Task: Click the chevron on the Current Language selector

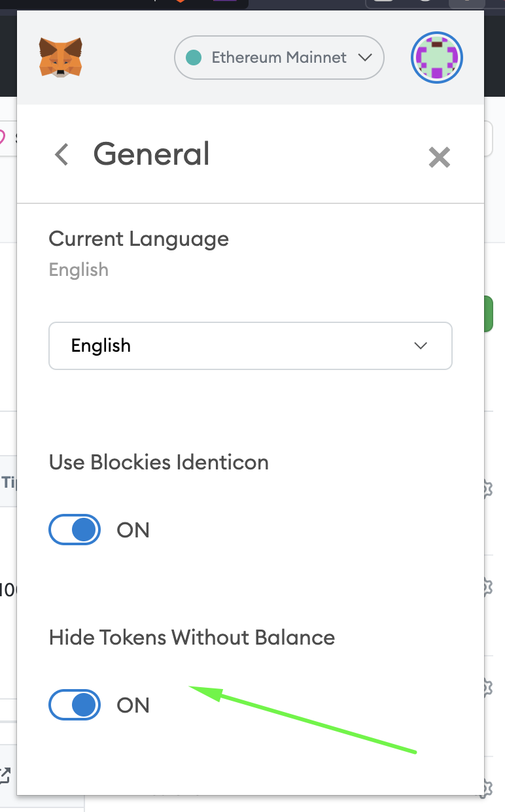Action: coord(421,346)
